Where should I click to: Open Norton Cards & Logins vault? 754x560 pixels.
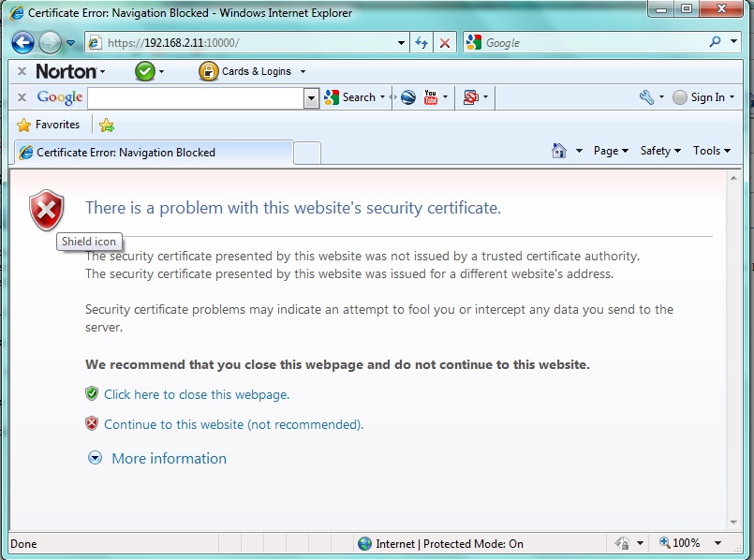tap(235, 71)
